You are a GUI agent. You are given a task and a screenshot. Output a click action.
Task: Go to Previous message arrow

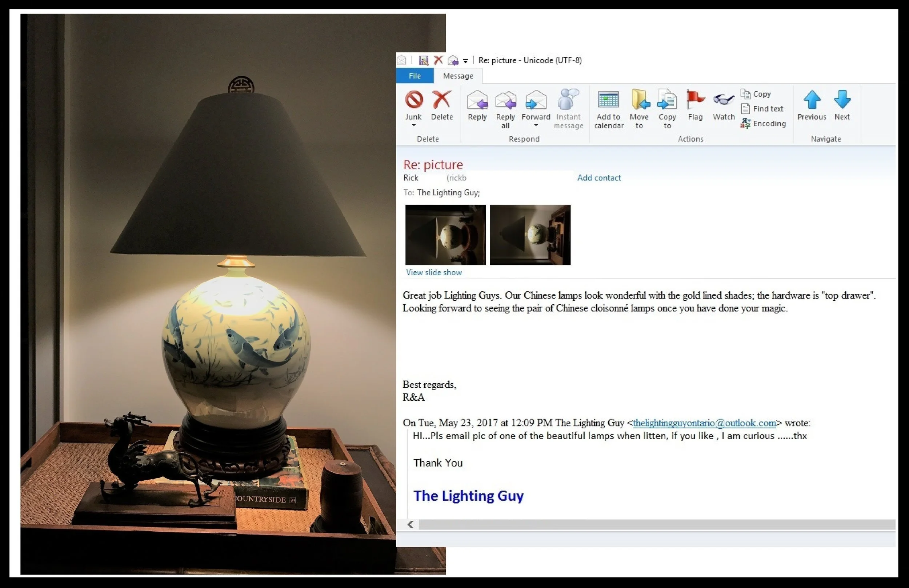[x=812, y=100]
